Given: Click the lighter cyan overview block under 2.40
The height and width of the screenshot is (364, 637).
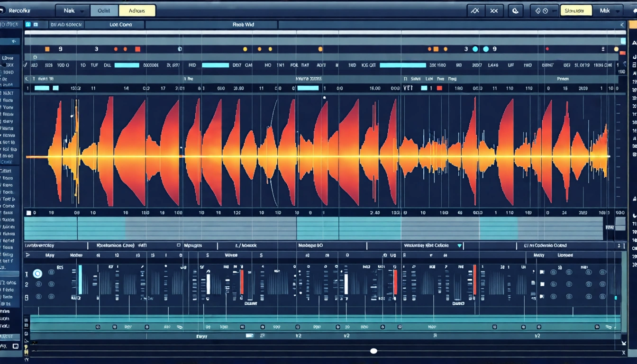Looking at the screenshot, I should (370, 228).
